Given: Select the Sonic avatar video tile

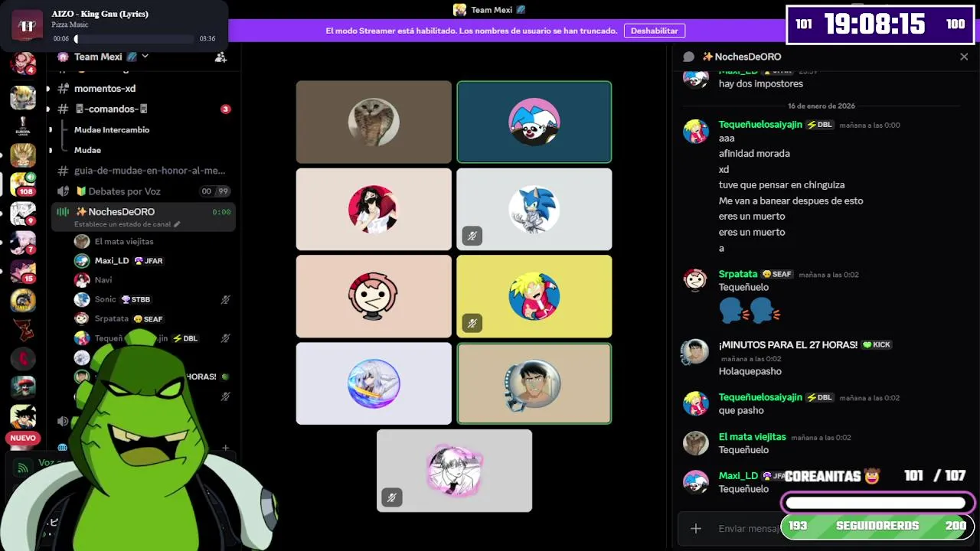Looking at the screenshot, I should point(534,209).
